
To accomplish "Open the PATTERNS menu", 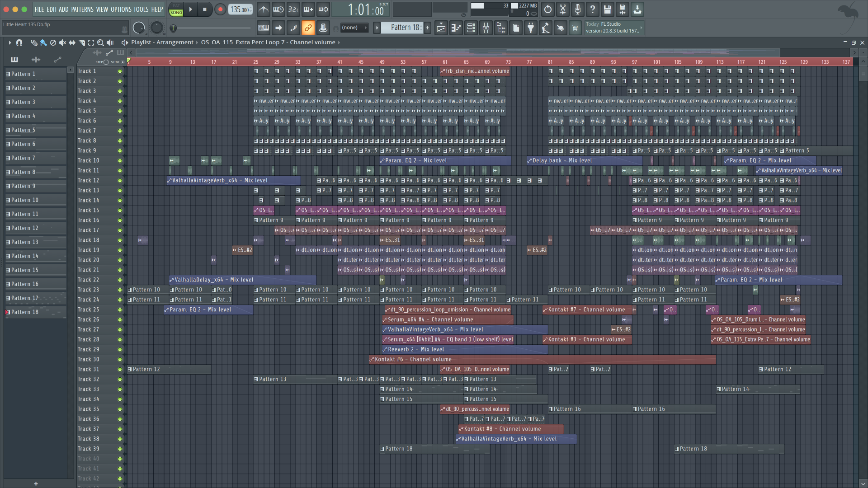I will point(82,9).
